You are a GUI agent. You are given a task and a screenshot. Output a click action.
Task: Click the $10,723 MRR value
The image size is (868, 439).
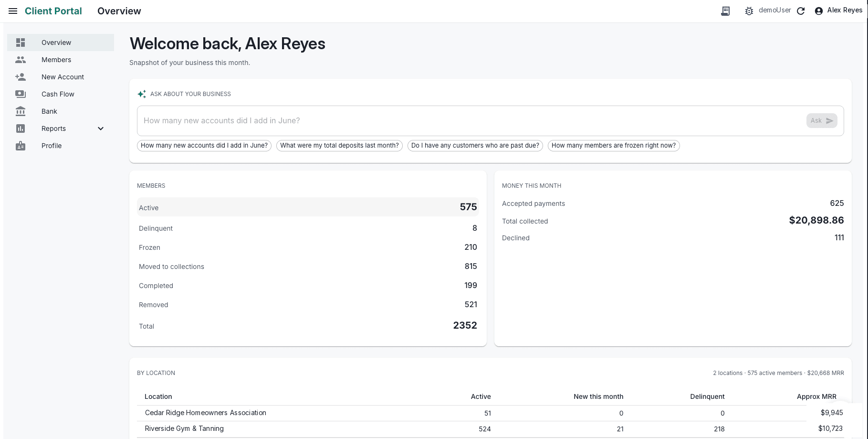[830, 428]
